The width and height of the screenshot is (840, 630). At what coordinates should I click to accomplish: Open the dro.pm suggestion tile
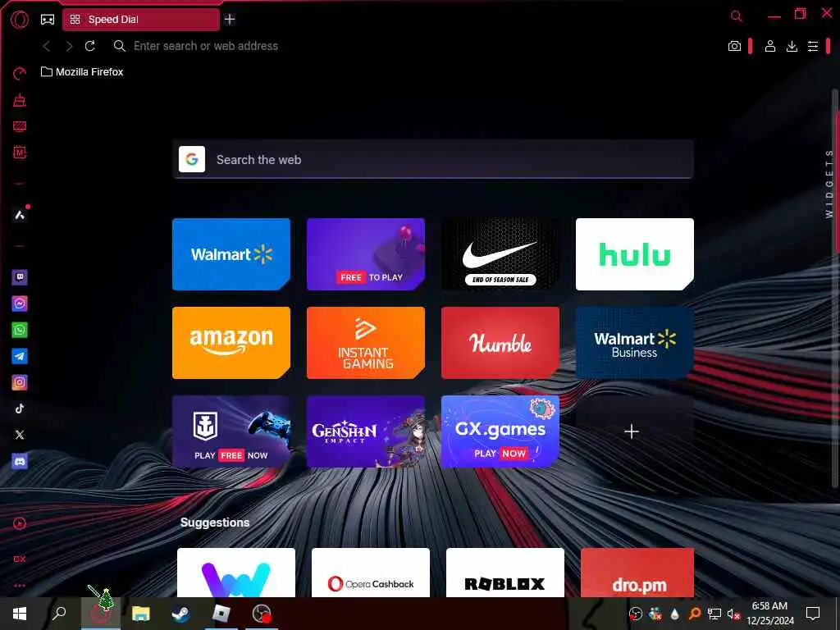[637, 572]
